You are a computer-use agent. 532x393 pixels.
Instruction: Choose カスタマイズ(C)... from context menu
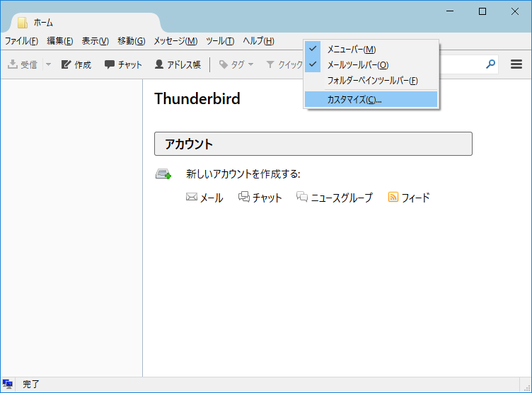pos(371,100)
